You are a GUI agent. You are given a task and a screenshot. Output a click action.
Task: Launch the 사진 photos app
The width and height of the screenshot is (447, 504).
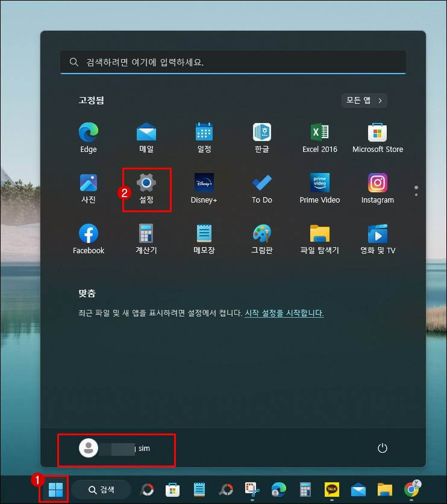click(89, 188)
